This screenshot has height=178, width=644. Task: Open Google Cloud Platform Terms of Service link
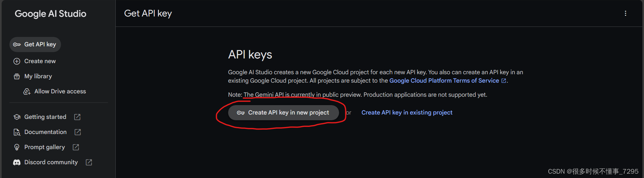[444, 81]
